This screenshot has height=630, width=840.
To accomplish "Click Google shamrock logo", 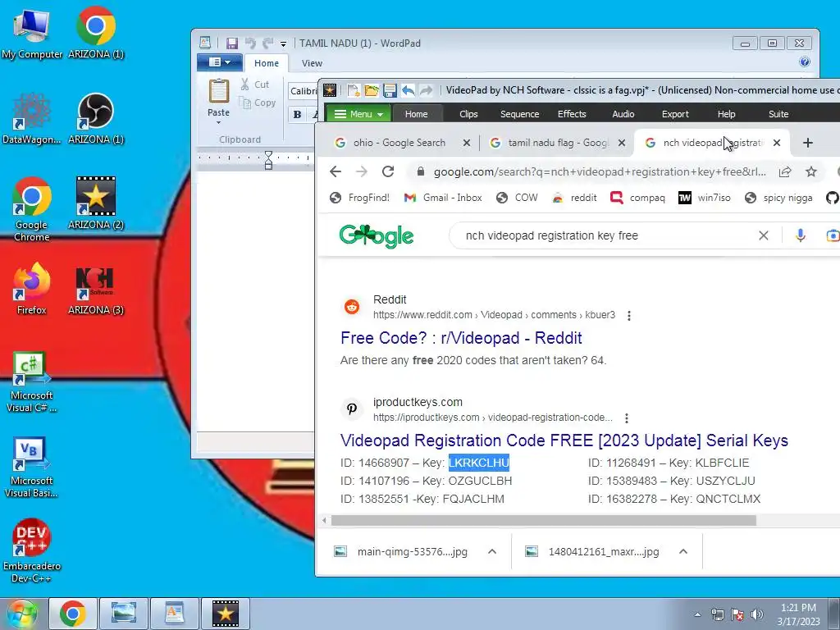I will (376, 235).
